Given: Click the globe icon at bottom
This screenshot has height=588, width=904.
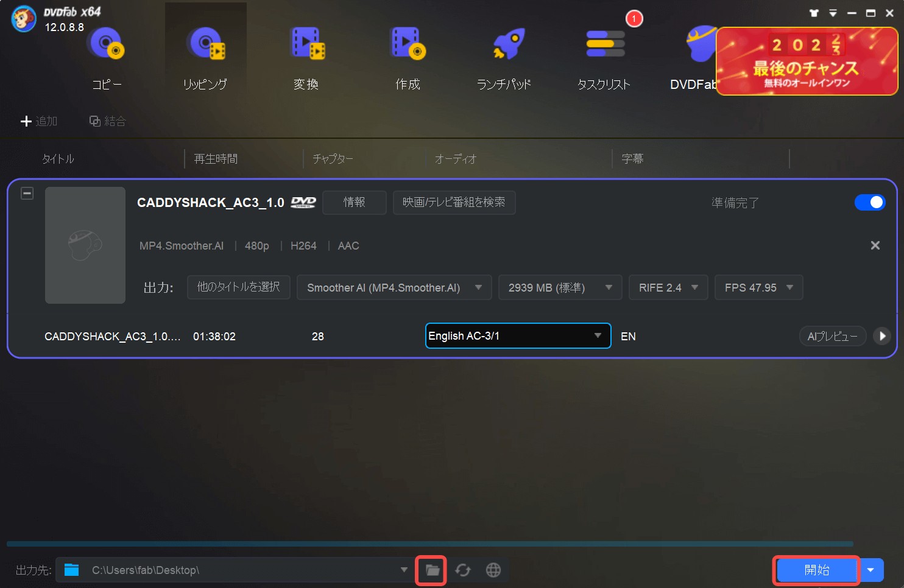Looking at the screenshot, I should [493, 570].
